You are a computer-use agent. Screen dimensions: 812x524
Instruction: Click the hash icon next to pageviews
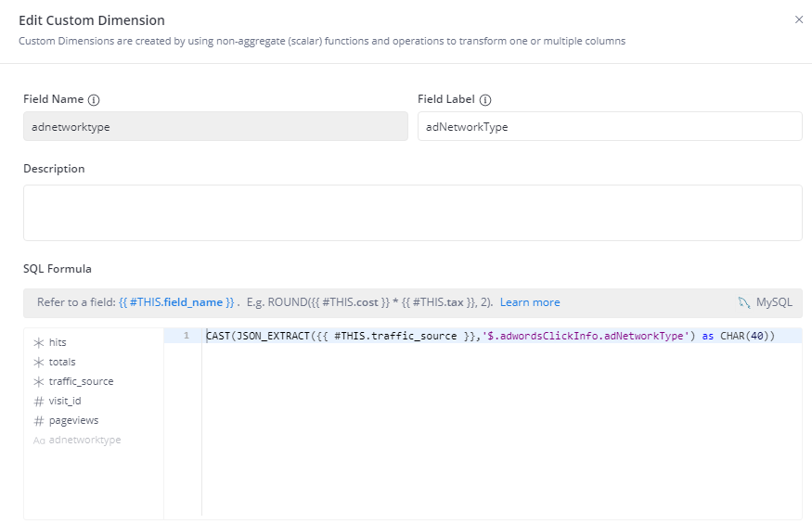click(39, 420)
